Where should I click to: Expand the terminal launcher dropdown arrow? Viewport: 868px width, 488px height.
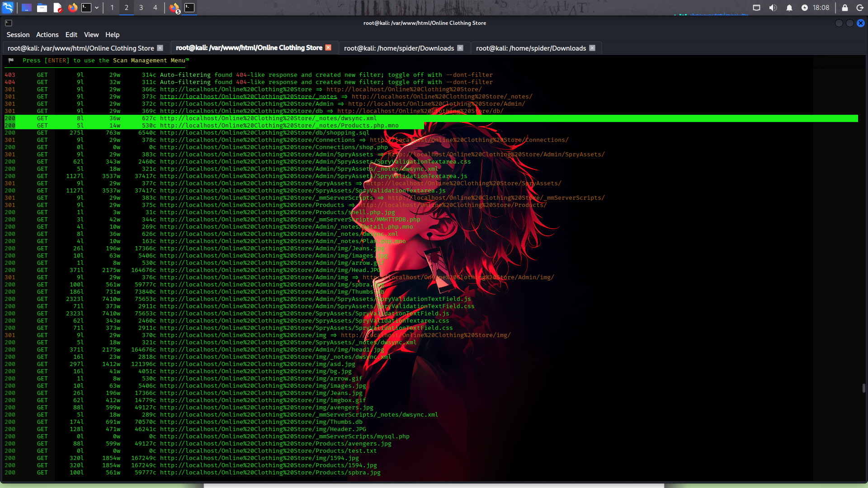click(x=97, y=8)
